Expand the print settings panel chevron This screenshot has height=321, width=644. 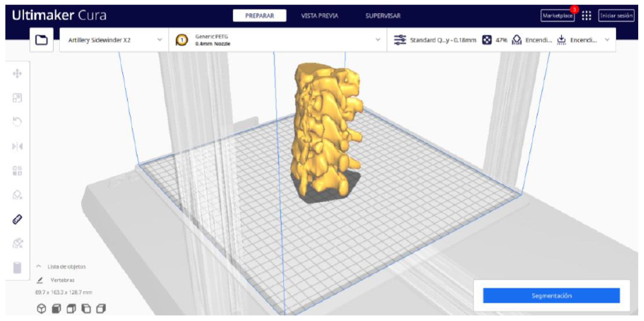click(607, 40)
